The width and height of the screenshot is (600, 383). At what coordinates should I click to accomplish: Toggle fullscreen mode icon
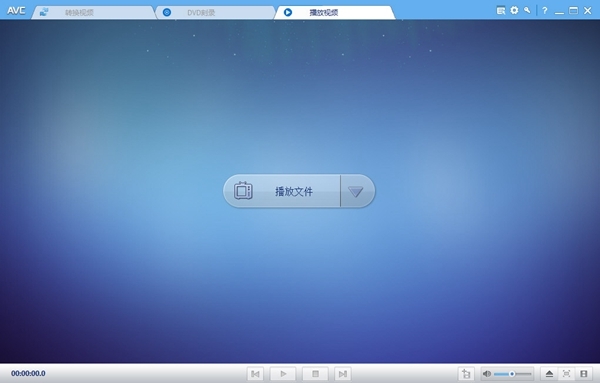pyautogui.click(x=566, y=374)
